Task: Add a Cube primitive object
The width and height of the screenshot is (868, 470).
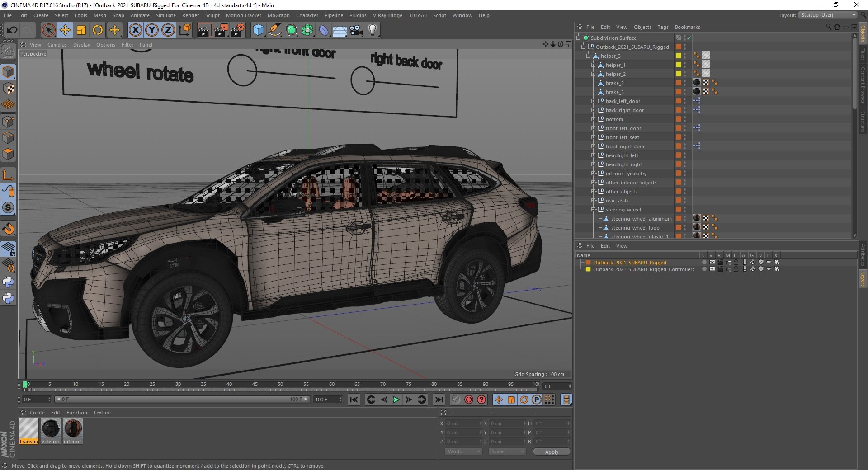Action: (258, 30)
